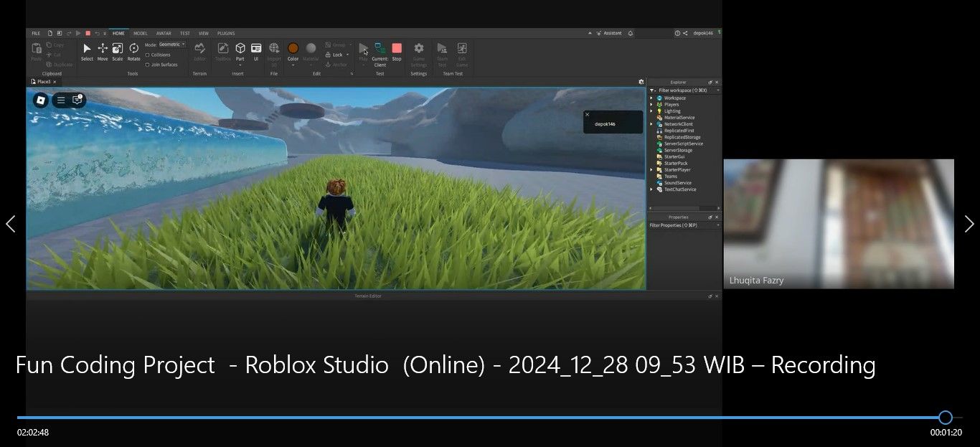Go to the next media item
The height and width of the screenshot is (447, 980).
[969, 224]
